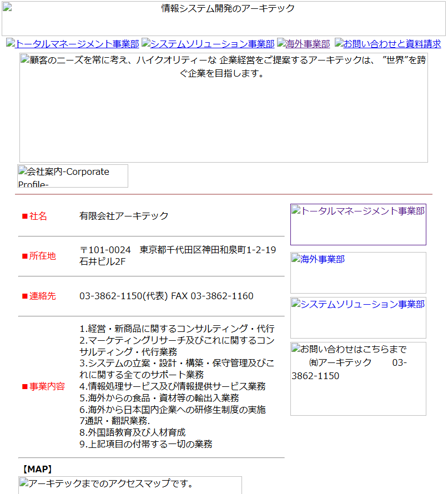Select the 海外事業部 sidebar banner
Viewport: 448px width, 494px height.
pyautogui.click(x=358, y=273)
